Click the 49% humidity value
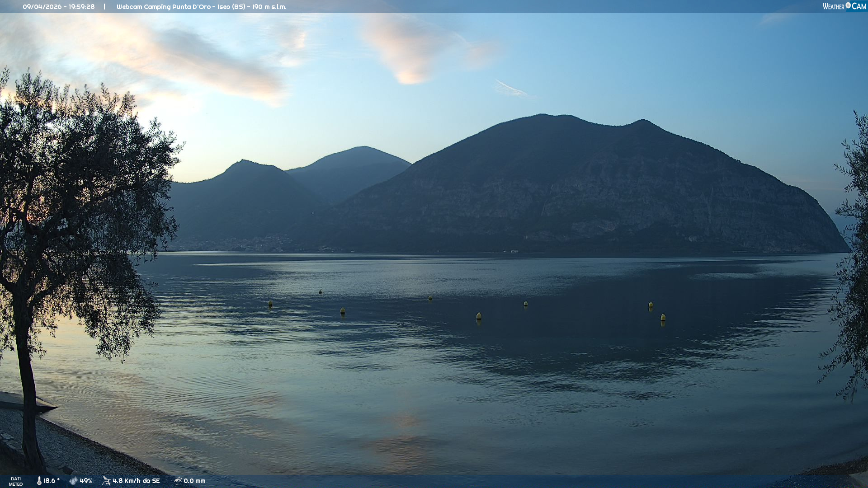 pyautogui.click(x=86, y=481)
